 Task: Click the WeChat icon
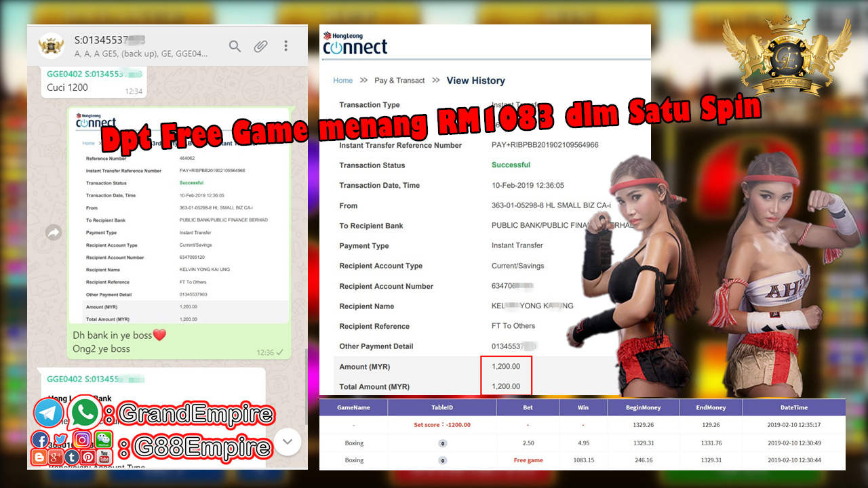click(103, 440)
